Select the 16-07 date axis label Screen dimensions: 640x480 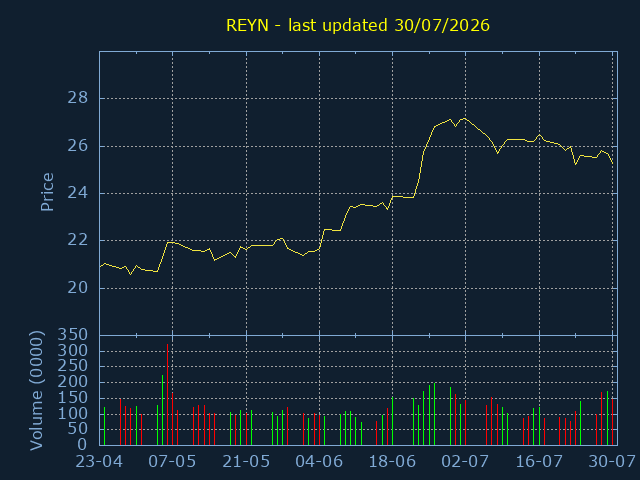point(539,462)
